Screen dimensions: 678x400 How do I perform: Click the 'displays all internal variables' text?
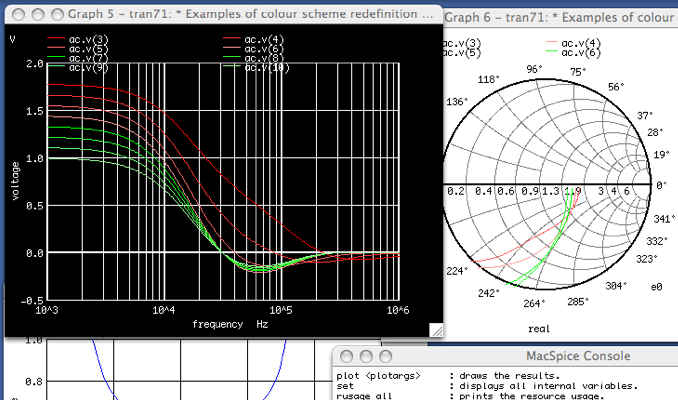(548, 386)
